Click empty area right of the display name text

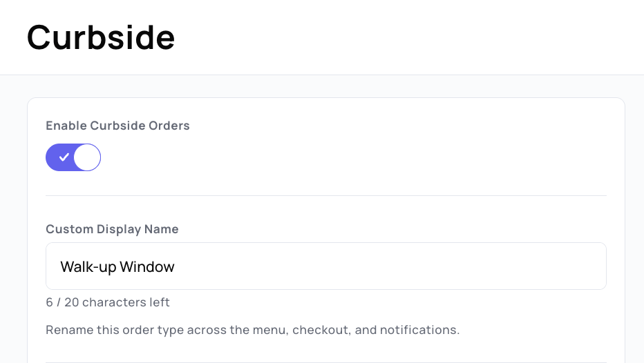click(x=390, y=266)
